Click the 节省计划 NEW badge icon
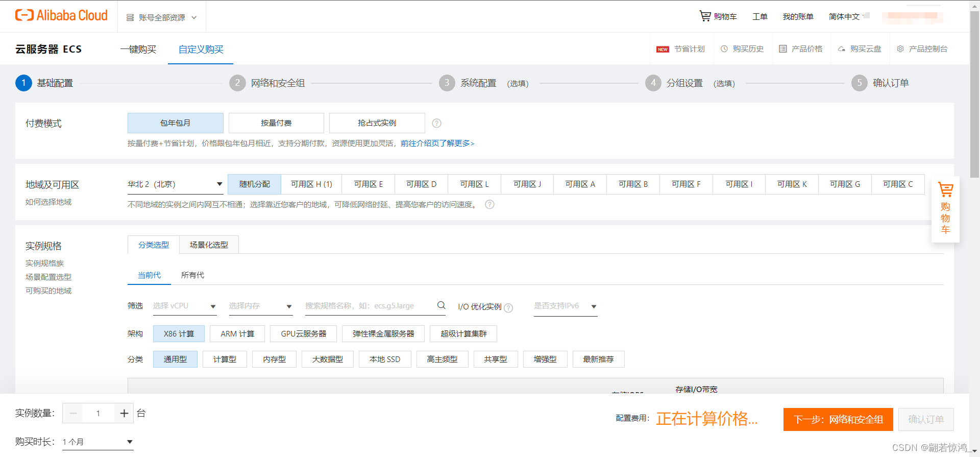The width and height of the screenshot is (980, 457). [663, 50]
